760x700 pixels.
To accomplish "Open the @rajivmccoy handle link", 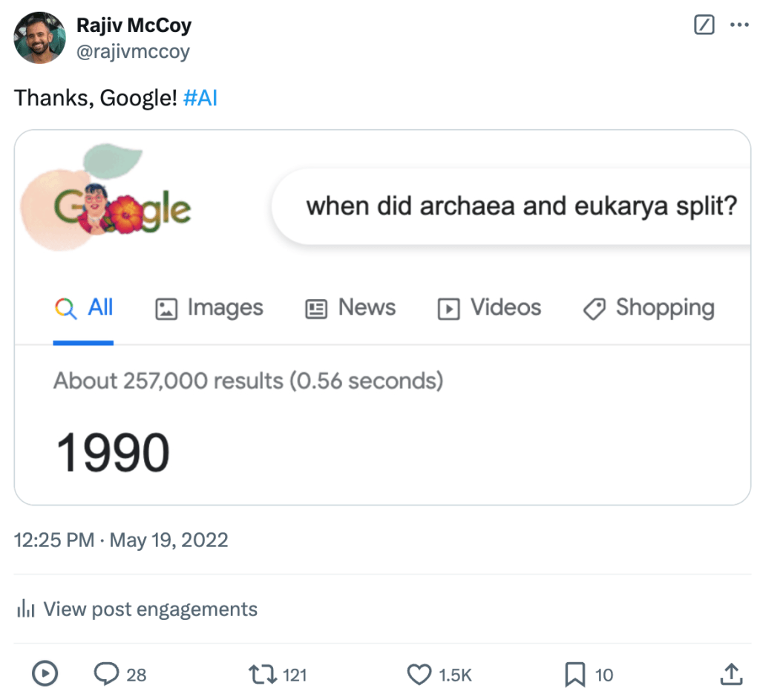I will click(x=133, y=51).
